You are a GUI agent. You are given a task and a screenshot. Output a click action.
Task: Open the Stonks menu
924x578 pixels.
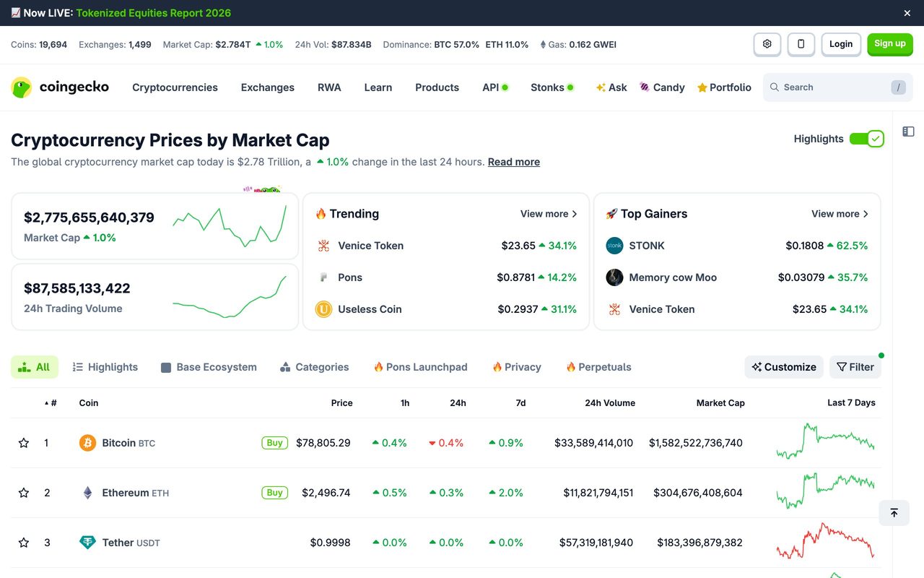(552, 87)
